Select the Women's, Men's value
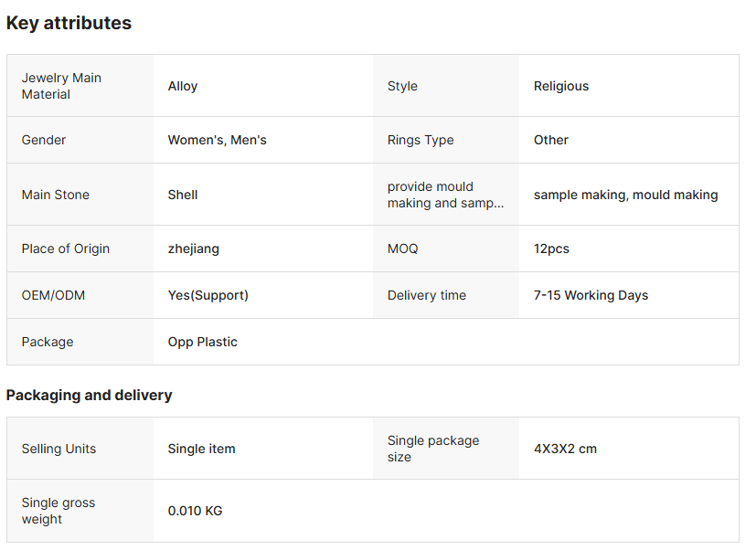This screenshot has height=550, width=756. 217,140
